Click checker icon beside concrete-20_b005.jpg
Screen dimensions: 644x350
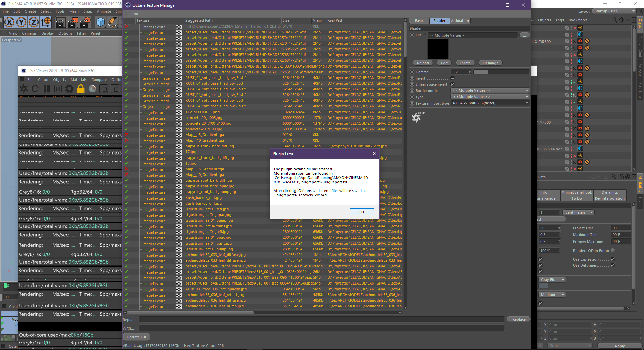click(179, 118)
